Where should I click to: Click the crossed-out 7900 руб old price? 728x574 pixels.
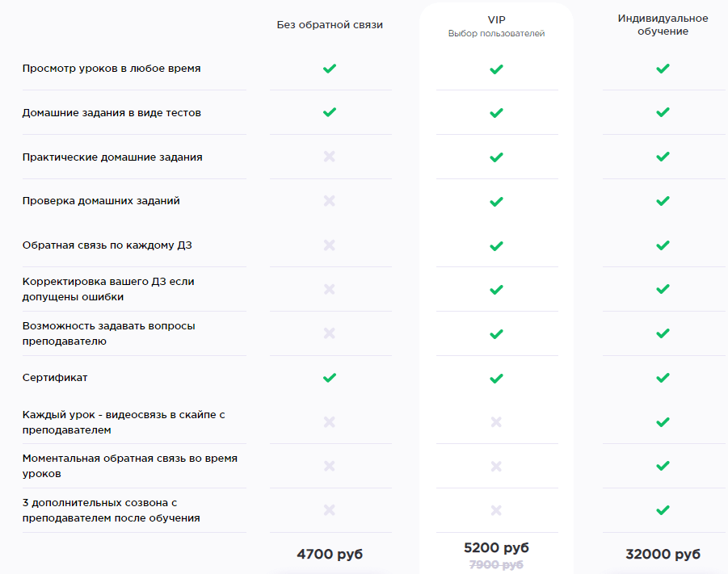pyautogui.click(x=496, y=565)
